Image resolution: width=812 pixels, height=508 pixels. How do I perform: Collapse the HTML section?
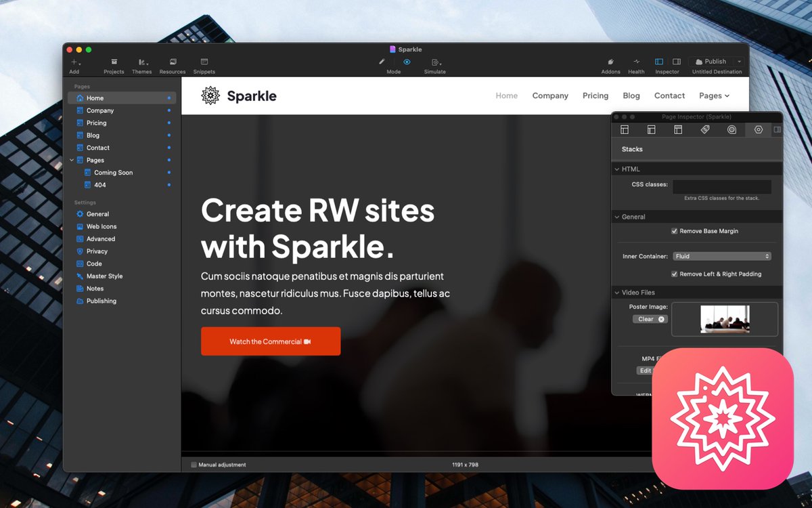pyautogui.click(x=617, y=169)
